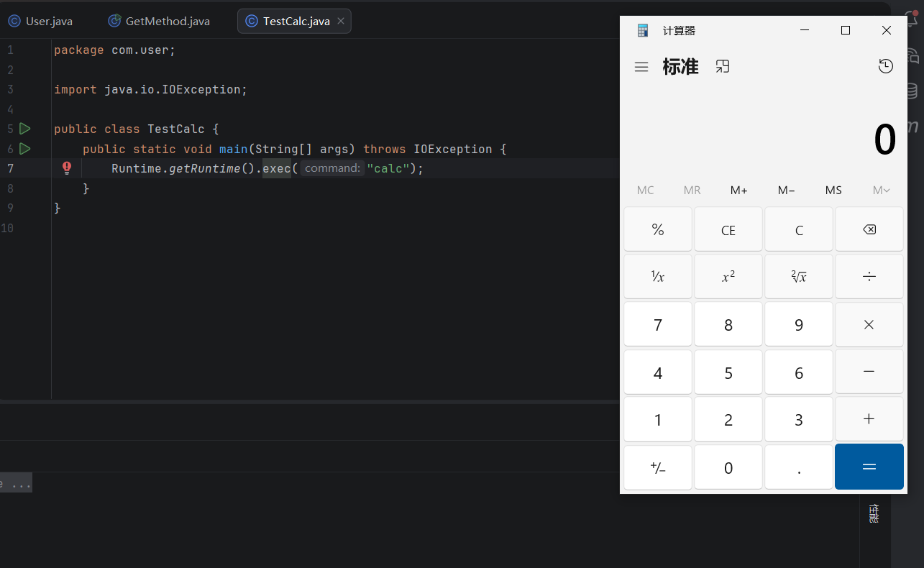Image resolution: width=924 pixels, height=568 pixels.
Task: Click digit 0 on the Calculator
Action: click(x=728, y=467)
